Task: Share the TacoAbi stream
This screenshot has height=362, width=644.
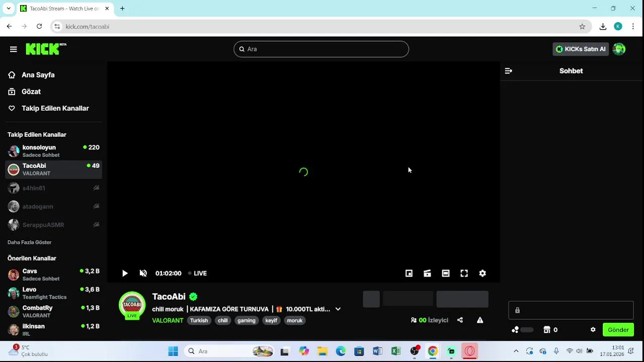Action: [x=460, y=320]
